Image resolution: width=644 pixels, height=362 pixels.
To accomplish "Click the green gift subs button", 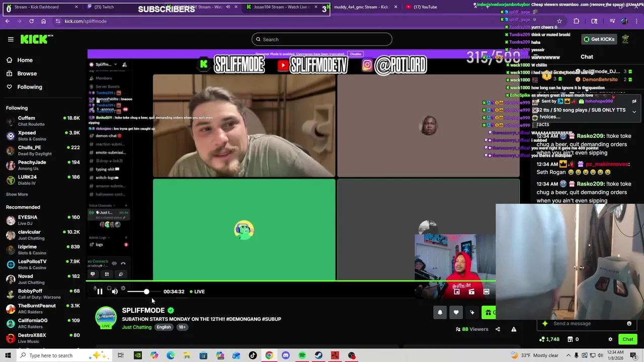I will (x=489, y=313).
